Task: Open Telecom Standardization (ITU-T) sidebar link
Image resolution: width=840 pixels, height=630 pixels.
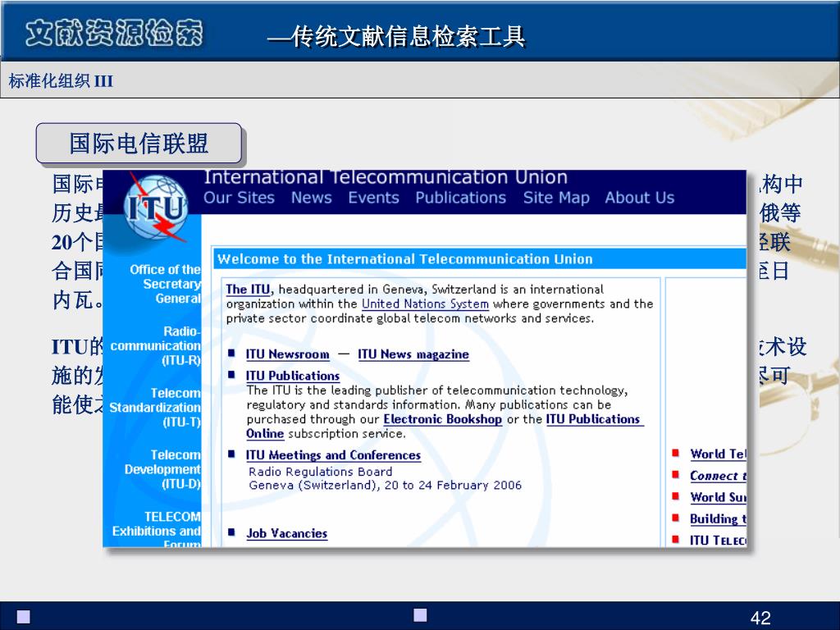Action: click(155, 407)
